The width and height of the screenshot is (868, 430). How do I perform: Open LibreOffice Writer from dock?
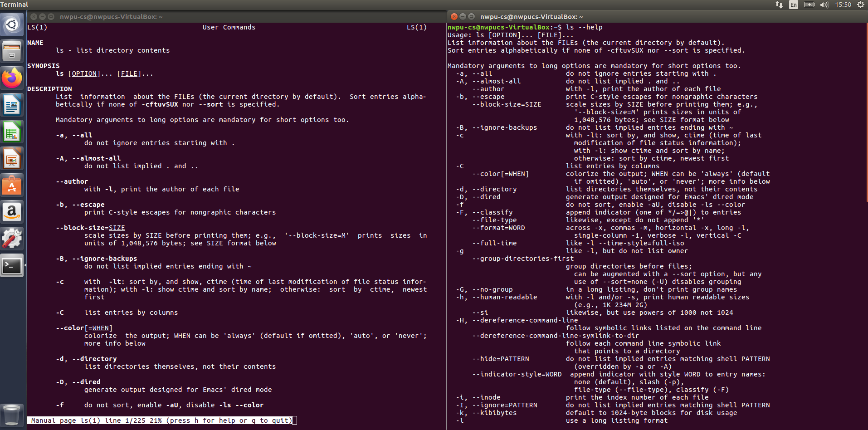click(x=12, y=105)
